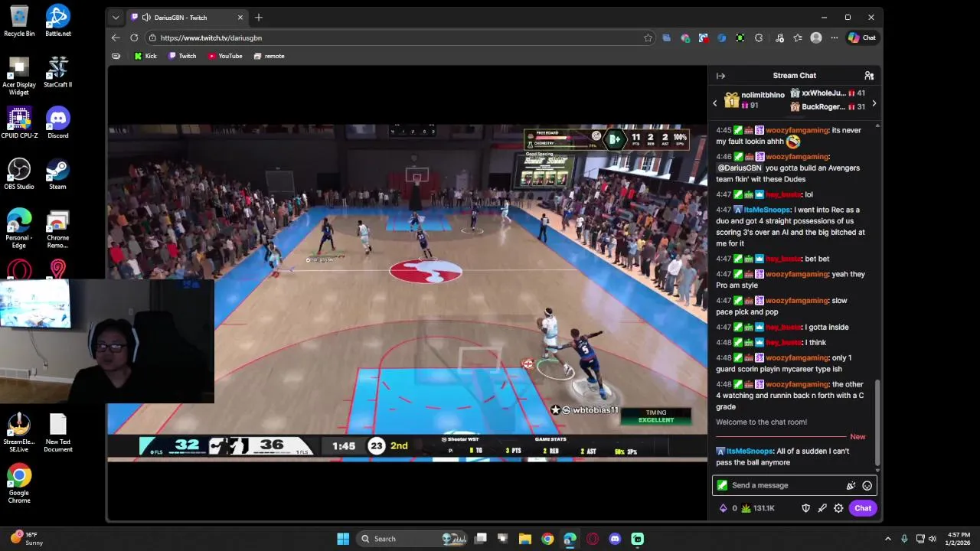This screenshot has height=551, width=980.
Task: Add this page to Edge favorites
Action: [x=648, y=37]
